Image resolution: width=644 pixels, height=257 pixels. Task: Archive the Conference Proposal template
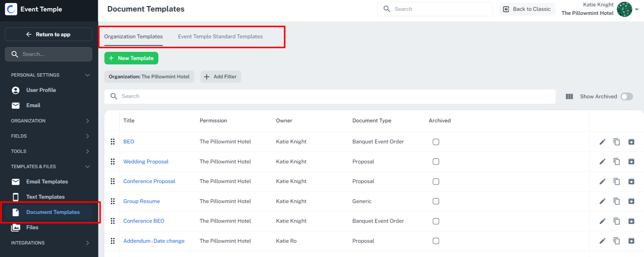[631, 181]
